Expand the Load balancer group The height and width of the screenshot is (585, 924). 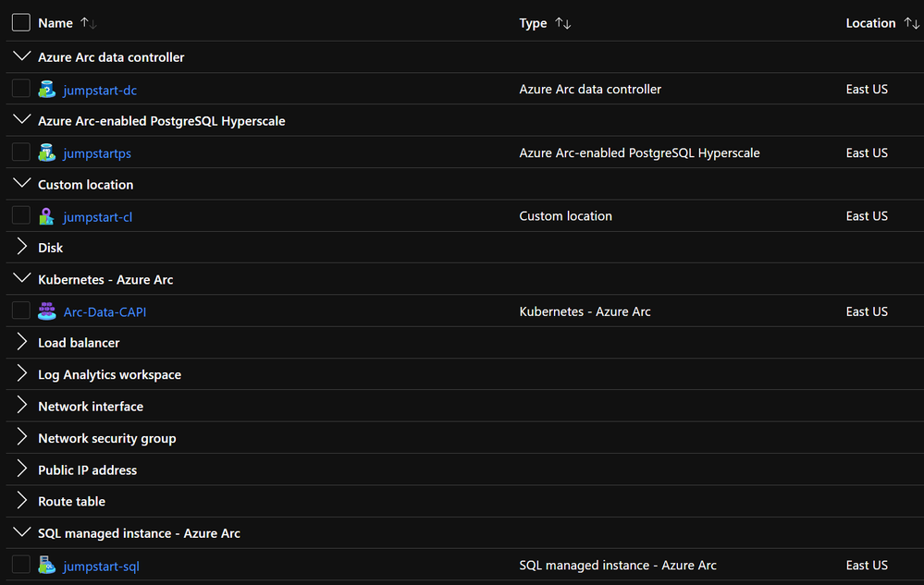pyautogui.click(x=22, y=342)
